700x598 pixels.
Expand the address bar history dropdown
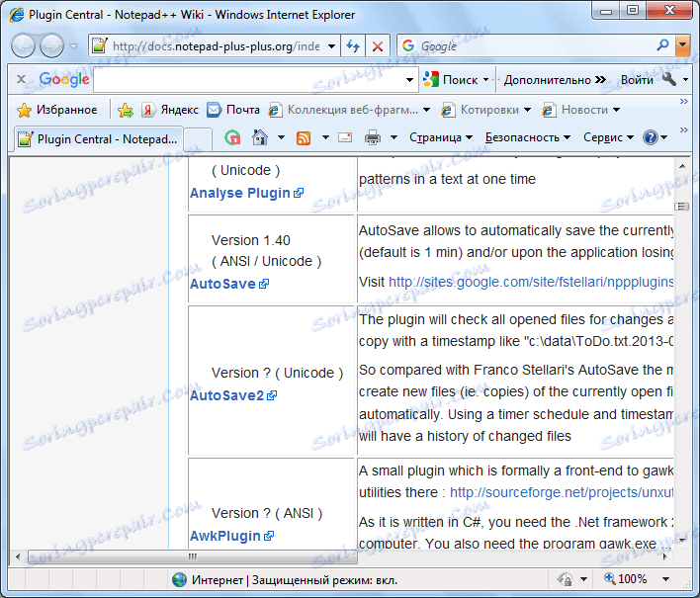(331, 46)
